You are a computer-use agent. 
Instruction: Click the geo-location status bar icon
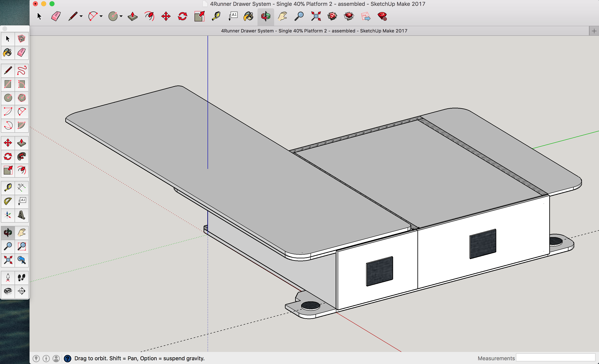[x=36, y=358]
